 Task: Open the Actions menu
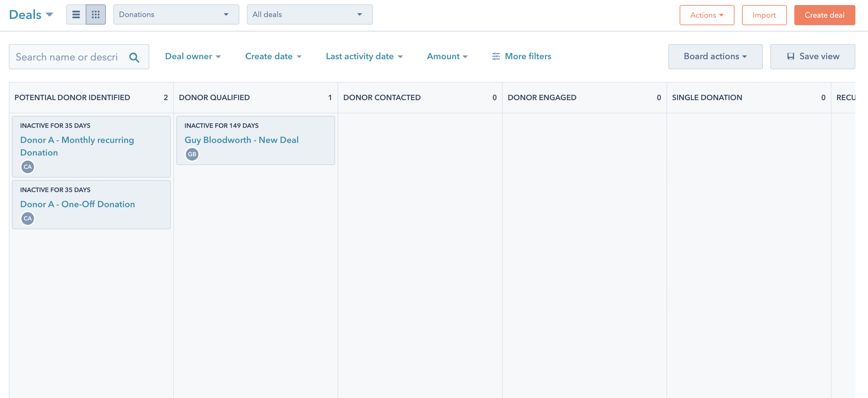pyautogui.click(x=707, y=14)
